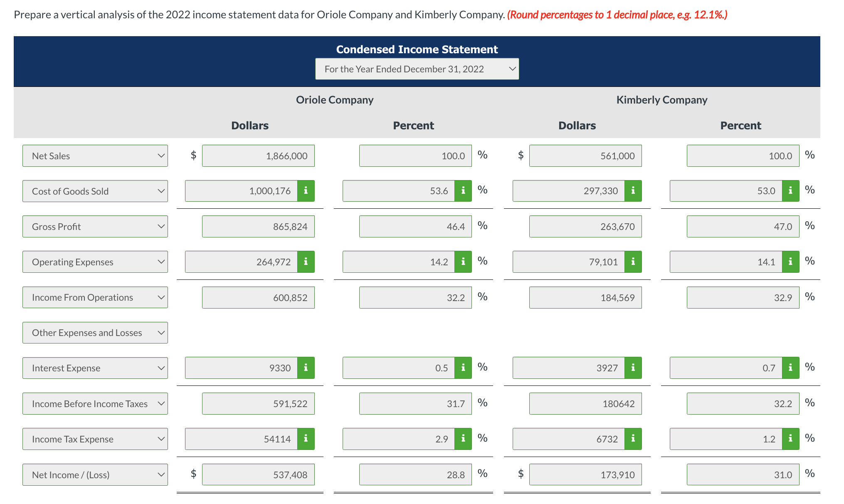This screenshot has width=844, height=504.
Task: Click the info icon next to Oriole's 53.6 percent
Action: (463, 191)
